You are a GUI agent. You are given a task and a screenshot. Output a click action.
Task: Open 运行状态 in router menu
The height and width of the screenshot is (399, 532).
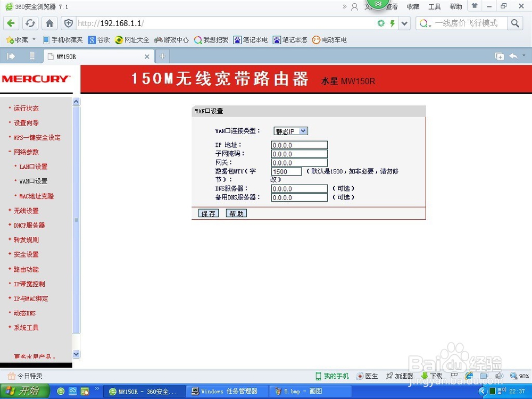pyautogui.click(x=26, y=108)
